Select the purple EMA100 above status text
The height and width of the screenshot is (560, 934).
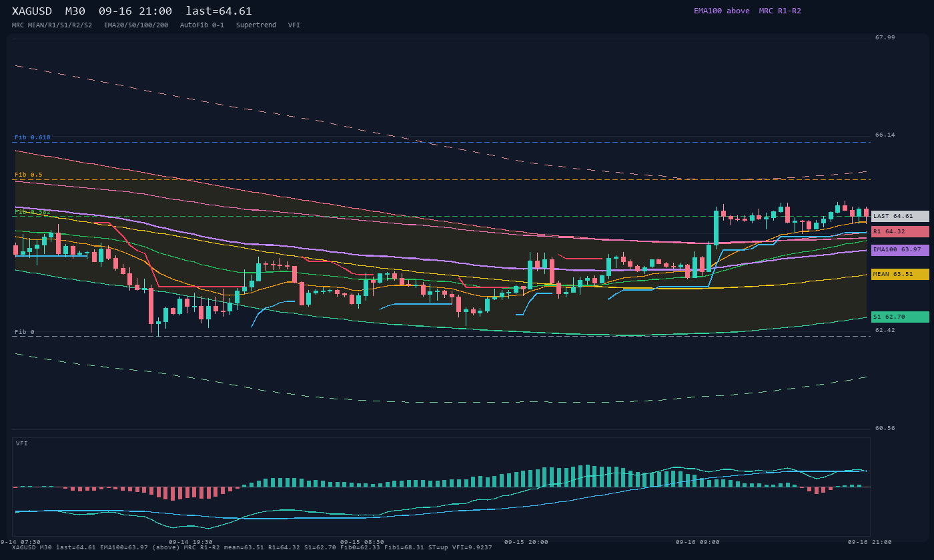click(x=722, y=11)
